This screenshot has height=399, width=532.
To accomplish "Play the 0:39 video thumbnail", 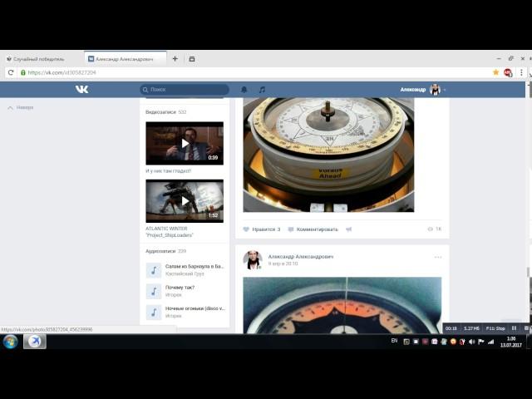I will 185,143.
